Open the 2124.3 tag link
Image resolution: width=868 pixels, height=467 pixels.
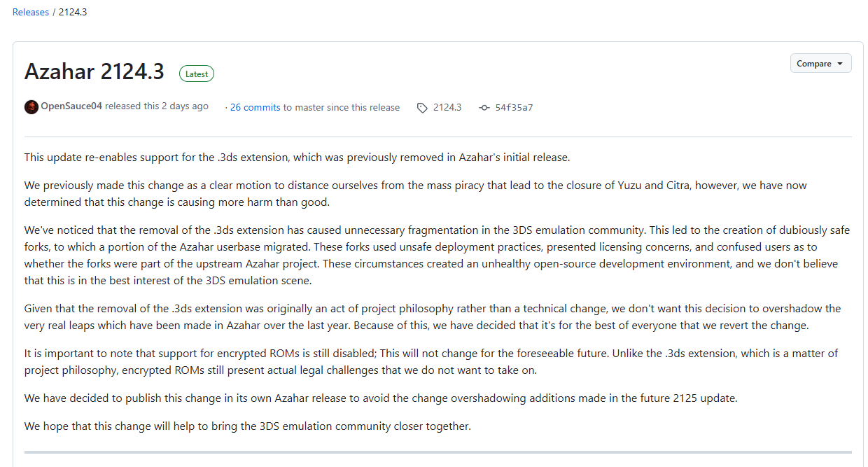click(447, 107)
